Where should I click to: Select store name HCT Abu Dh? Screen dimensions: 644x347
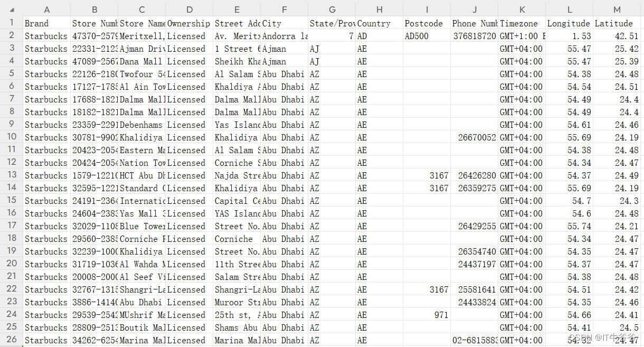[141, 175]
